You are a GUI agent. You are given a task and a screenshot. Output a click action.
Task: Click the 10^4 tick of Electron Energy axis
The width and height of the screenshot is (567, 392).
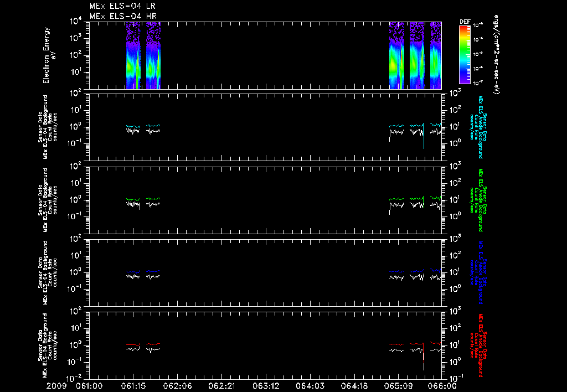(75, 22)
